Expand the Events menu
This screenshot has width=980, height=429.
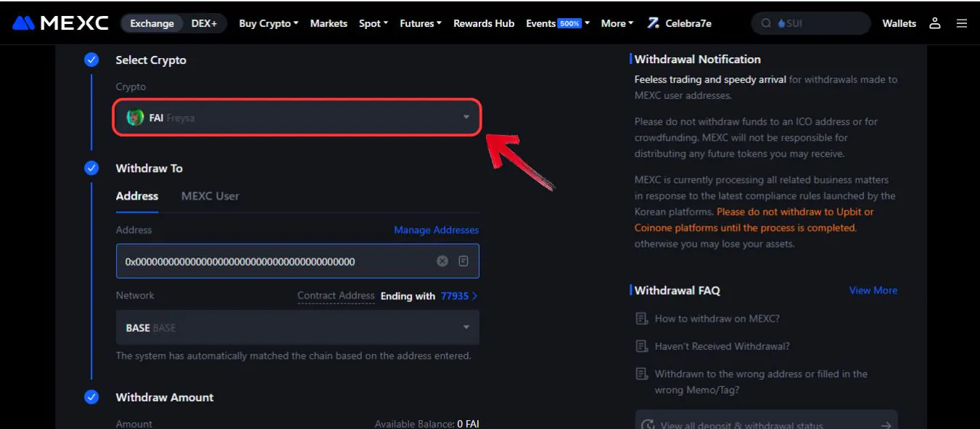coord(558,23)
